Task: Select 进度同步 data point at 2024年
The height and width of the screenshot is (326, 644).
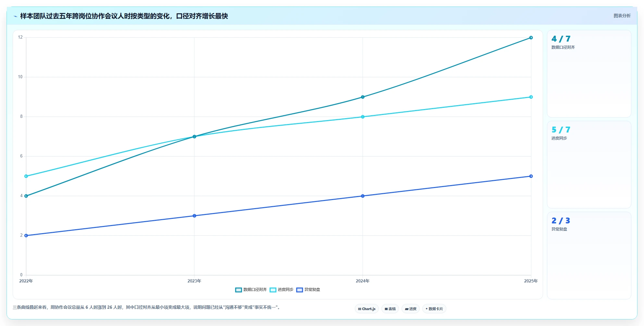Action: click(363, 117)
